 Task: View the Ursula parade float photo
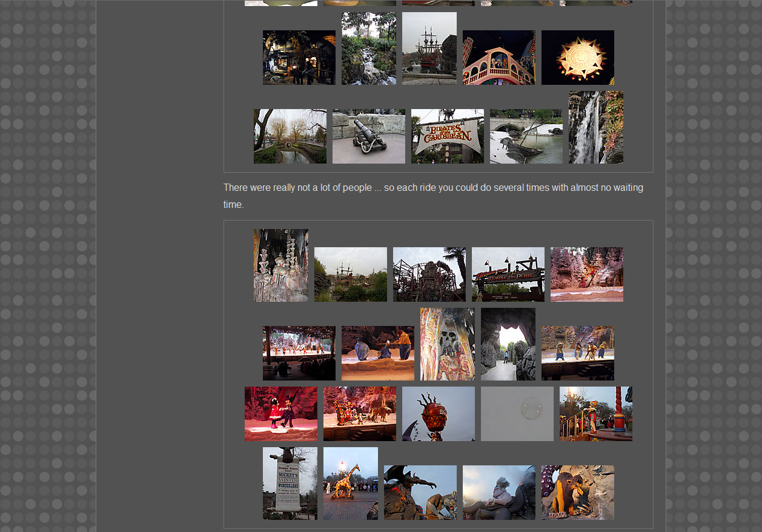coord(499,493)
